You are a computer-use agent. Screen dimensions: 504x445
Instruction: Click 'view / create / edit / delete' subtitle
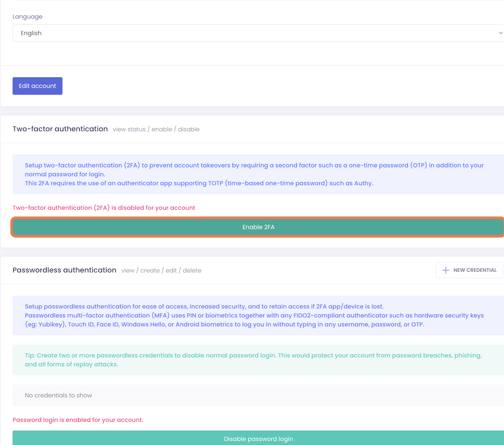click(x=161, y=271)
